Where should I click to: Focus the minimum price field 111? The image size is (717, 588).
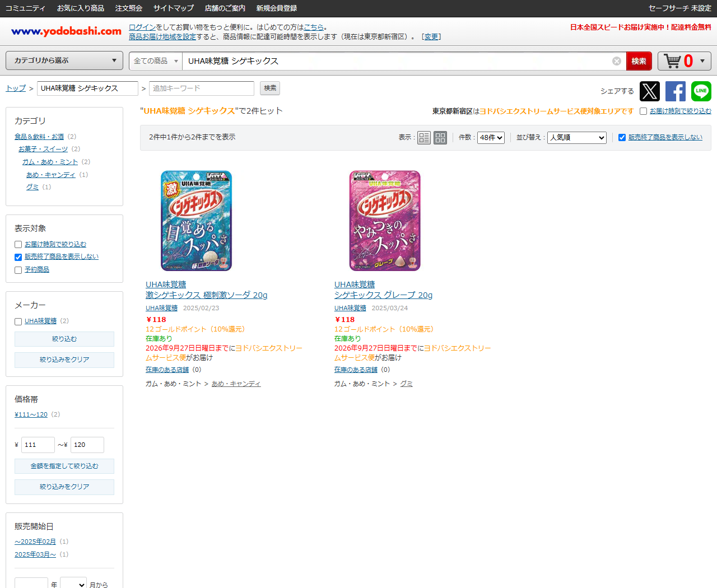[38, 445]
